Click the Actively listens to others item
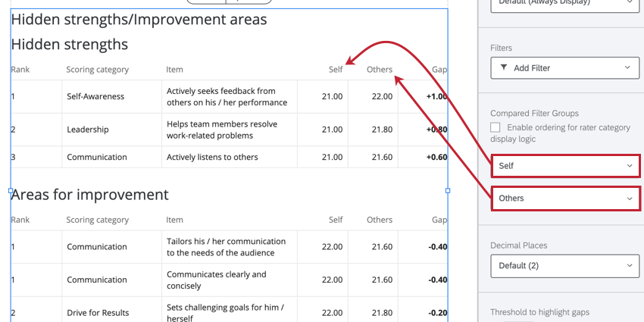 212,158
